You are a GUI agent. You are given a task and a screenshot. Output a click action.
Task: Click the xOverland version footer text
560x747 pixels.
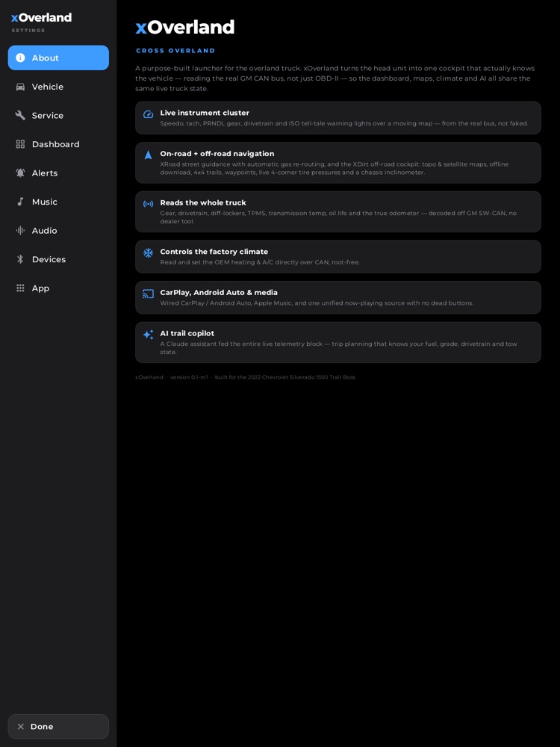245,377
